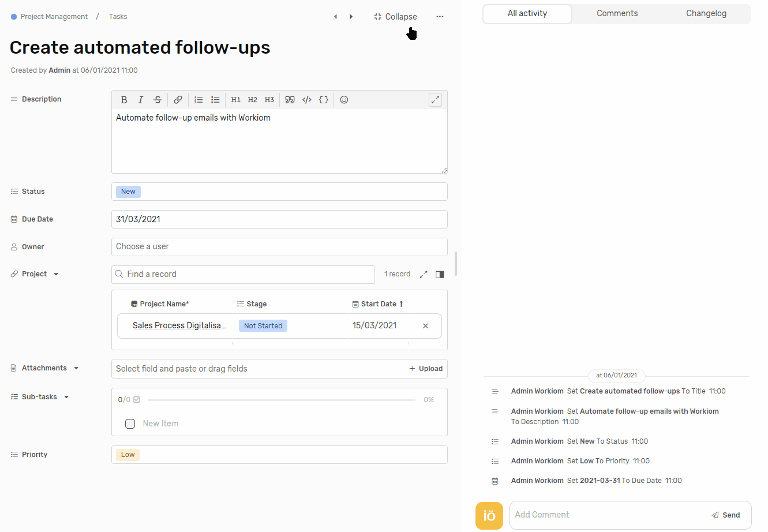The image size is (768, 532).
Task: Open the Attachments field dropdown
Action: pos(76,368)
